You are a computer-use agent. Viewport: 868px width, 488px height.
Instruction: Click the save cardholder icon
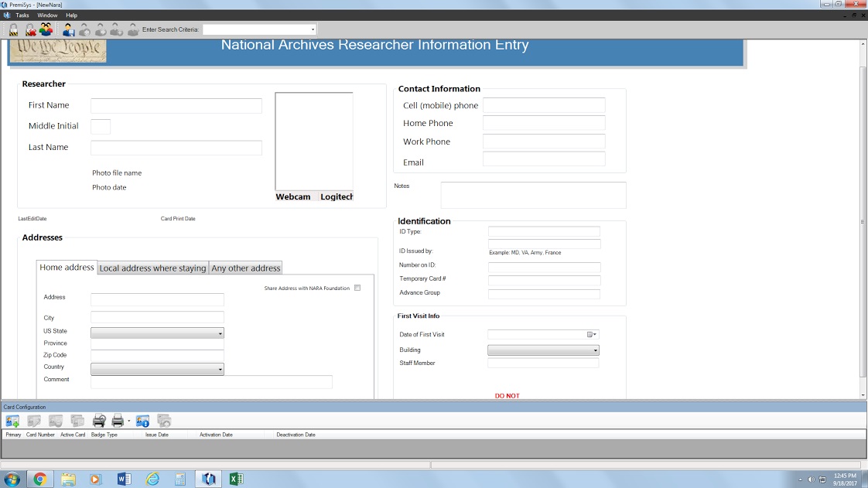point(69,29)
